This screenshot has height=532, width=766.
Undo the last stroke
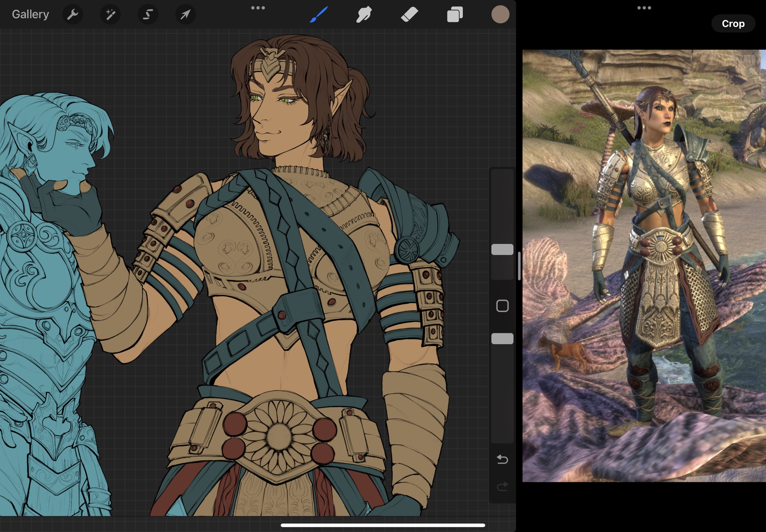(x=502, y=459)
